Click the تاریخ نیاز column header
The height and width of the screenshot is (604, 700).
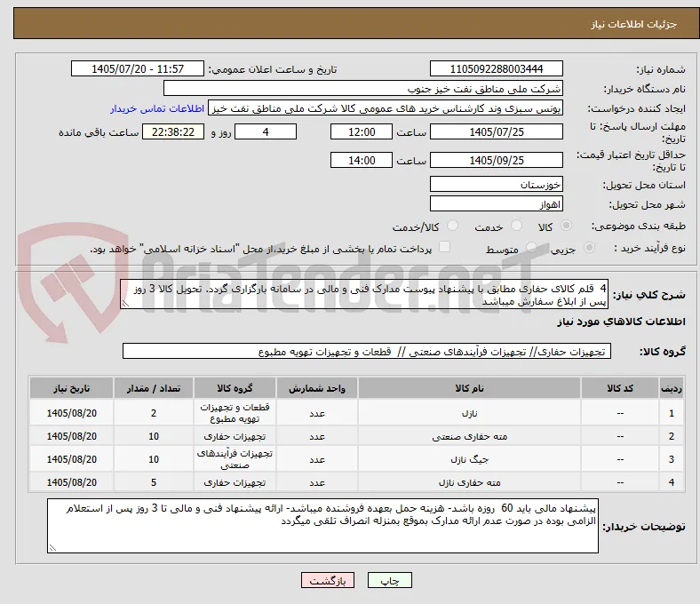coord(71,388)
